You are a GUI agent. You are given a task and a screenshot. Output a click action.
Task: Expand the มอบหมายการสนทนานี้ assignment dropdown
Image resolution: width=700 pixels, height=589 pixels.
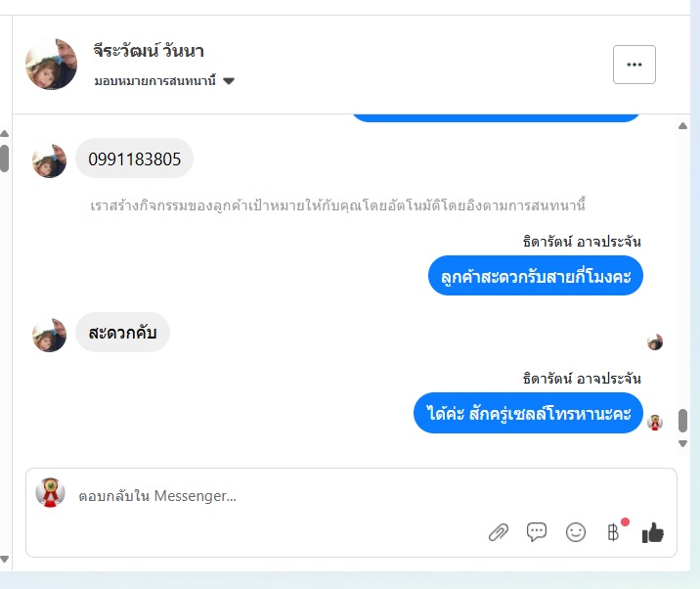pyautogui.click(x=164, y=81)
